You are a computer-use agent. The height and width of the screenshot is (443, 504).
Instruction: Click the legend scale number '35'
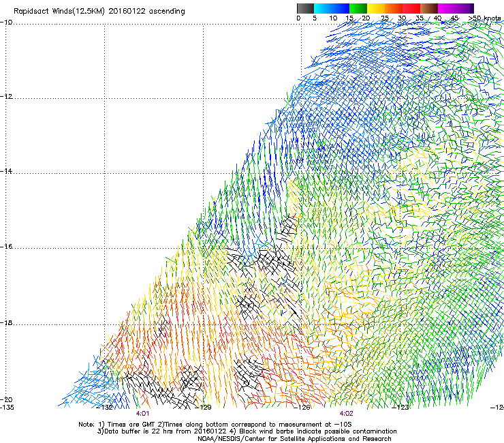(420, 18)
